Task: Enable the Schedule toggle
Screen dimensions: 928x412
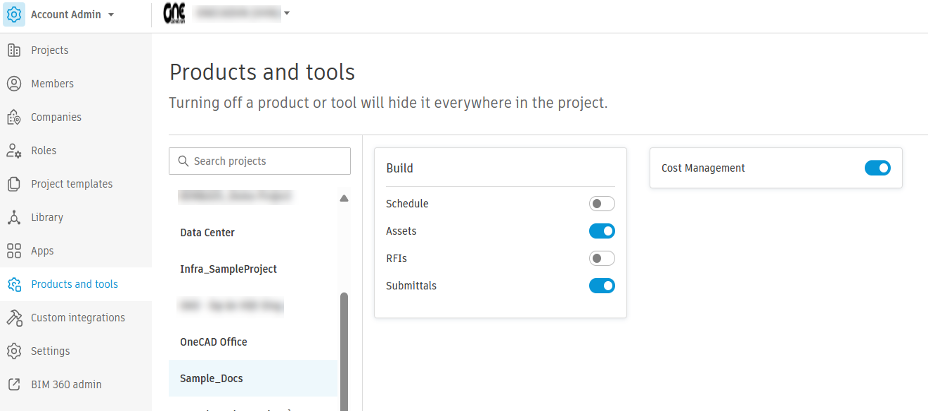Action: click(x=602, y=204)
